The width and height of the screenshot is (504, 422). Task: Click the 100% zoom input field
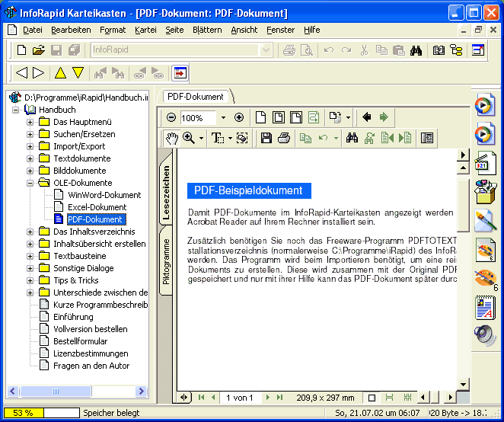198,118
